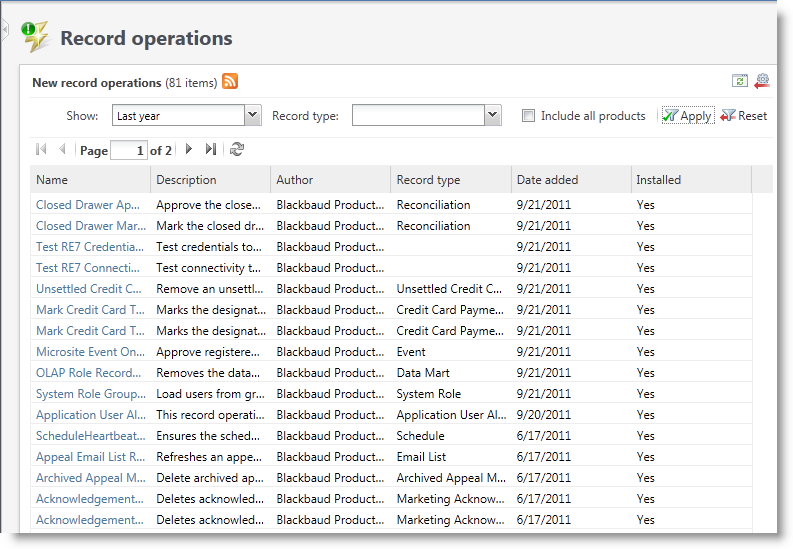
Task: Click the Reset filter button
Action: pyautogui.click(x=744, y=116)
